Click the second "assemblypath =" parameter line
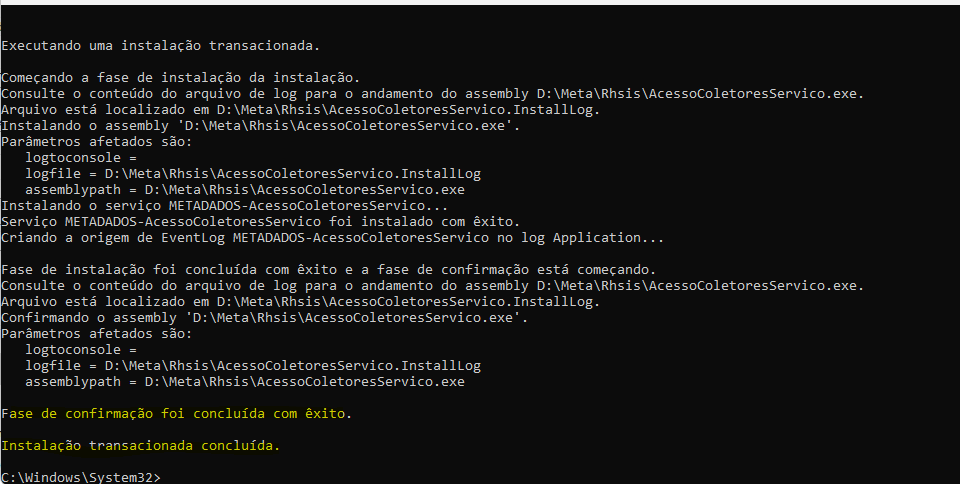The height and width of the screenshot is (484, 960). tap(245, 381)
